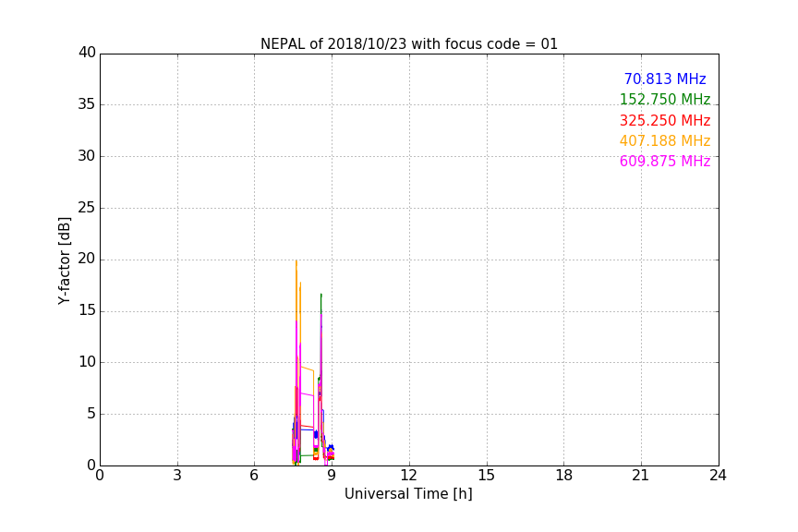Click the y-axis tick label 10
798x532 pixels.
pyautogui.click(x=87, y=362)
